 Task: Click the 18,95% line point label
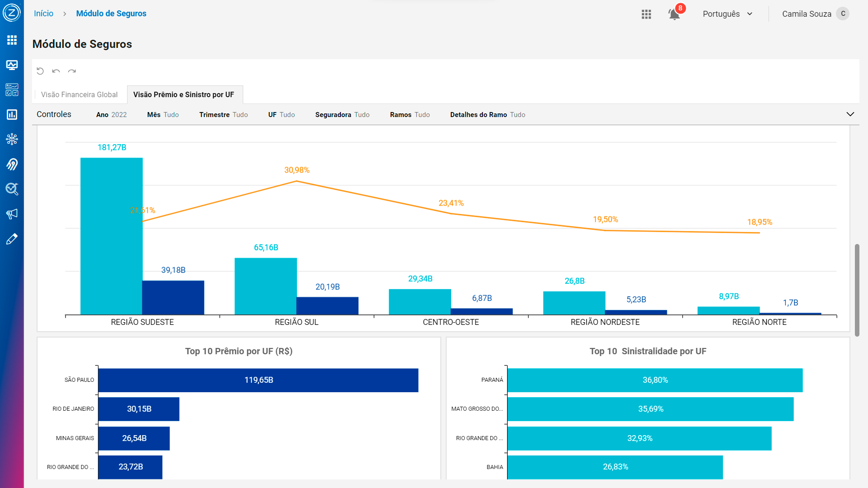click(759, 222)
